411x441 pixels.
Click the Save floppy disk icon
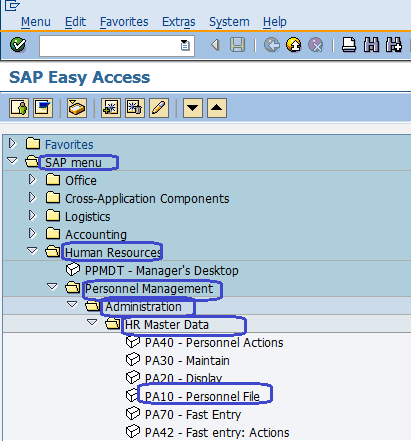coord(237,45)
